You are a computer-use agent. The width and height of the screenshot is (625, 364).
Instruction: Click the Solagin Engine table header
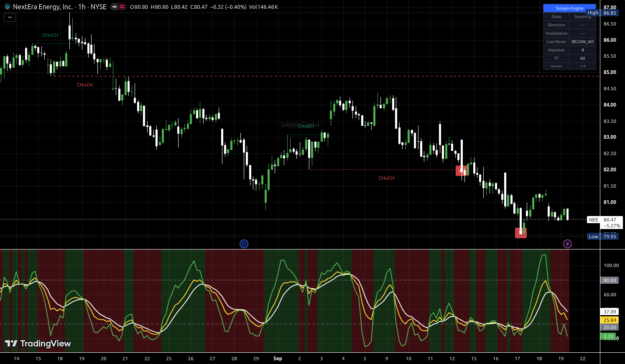tap(569, 8)
